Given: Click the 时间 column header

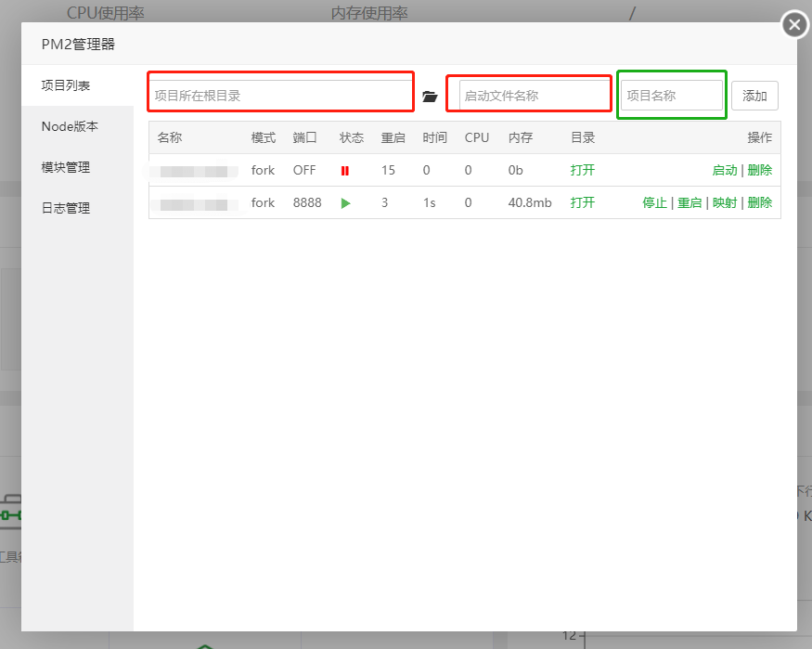Looking at the screenshot, I should 435,137.
